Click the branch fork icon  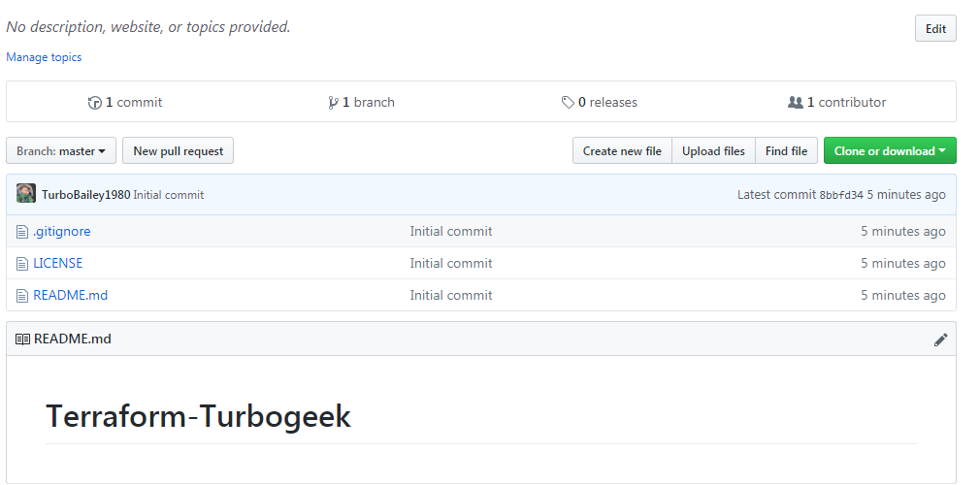point(333,103)
